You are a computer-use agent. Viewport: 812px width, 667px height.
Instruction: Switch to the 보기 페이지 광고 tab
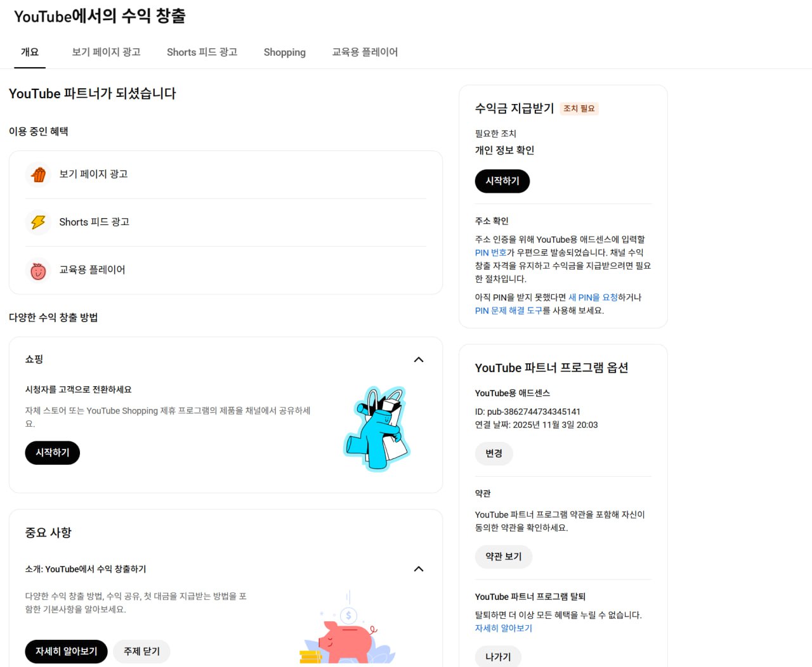(x=106, y=52)
